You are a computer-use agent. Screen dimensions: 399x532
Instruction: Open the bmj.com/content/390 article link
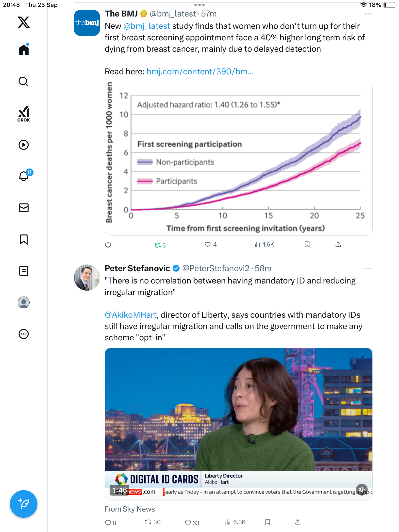pos(200,72)
